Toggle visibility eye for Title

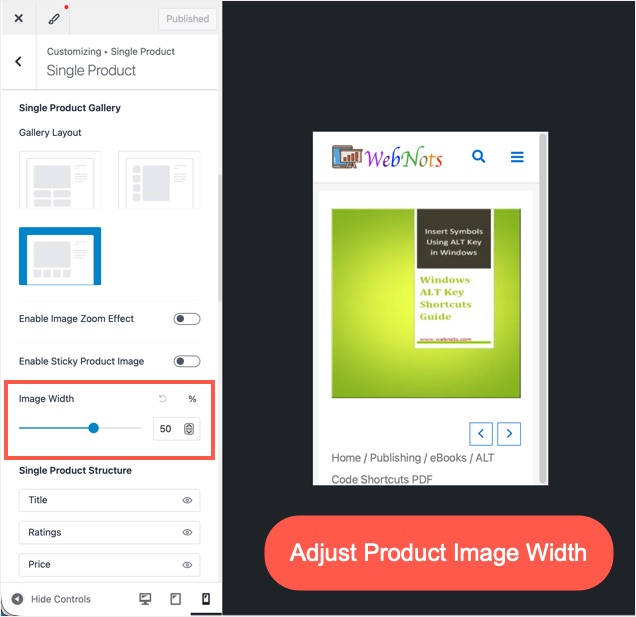click(187, 500)
